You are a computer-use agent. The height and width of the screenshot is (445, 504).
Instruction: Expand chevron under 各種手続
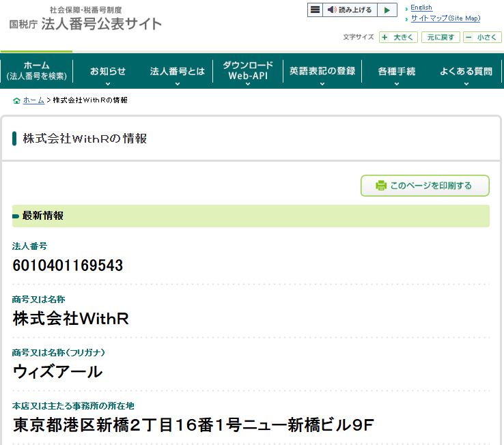[x=397, y=84]
